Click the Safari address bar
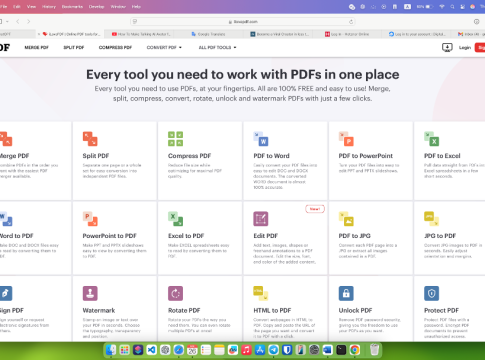Image resolution: width=485 pixels, height=360 pixels. tap(243, 22)
